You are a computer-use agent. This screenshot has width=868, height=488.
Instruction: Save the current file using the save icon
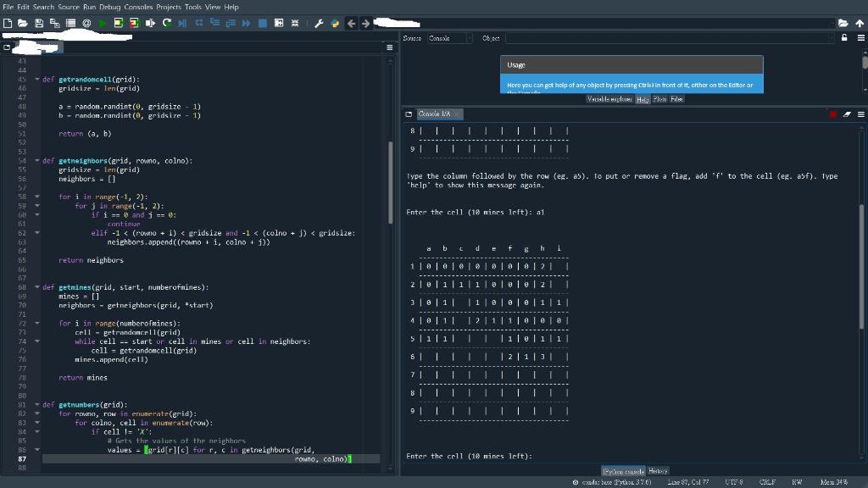pos(38,23)
